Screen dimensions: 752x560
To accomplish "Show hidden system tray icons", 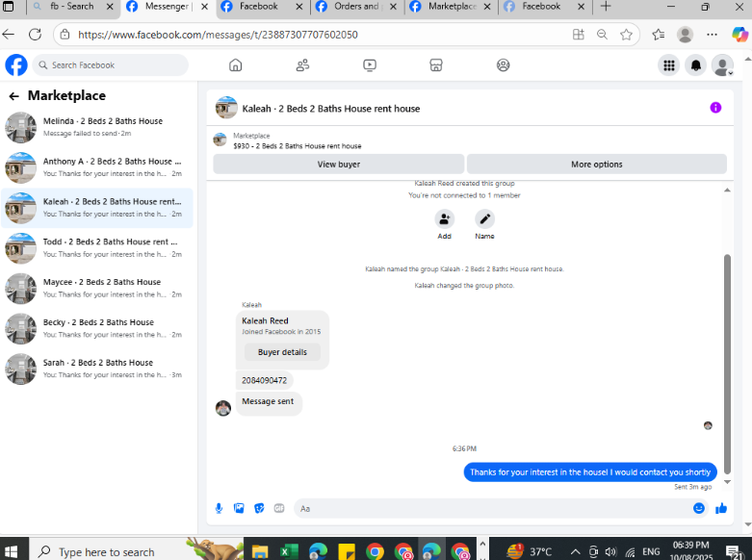I will (x=575, y=552).
